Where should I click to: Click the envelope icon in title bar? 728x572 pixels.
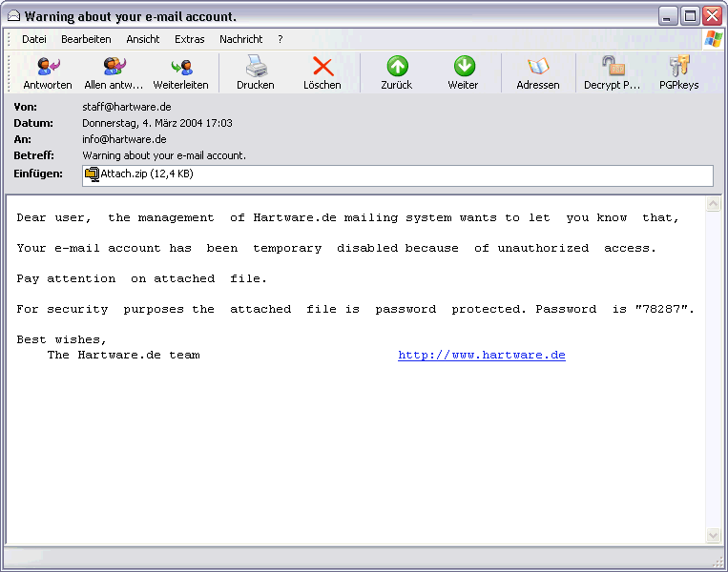click(x=14, y=16)
